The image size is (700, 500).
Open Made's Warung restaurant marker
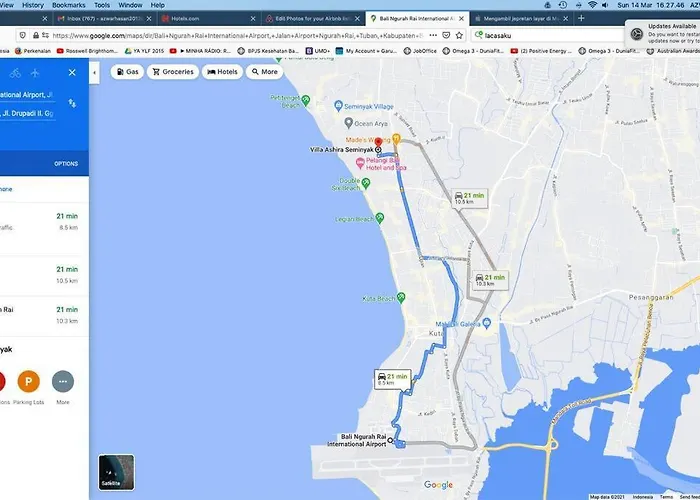(396, 139)
